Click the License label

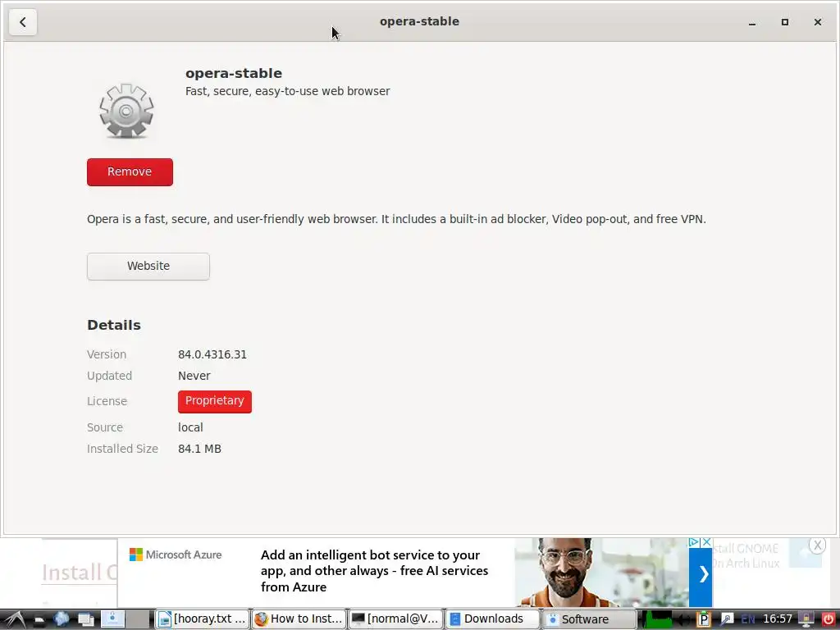pos(107,401)
